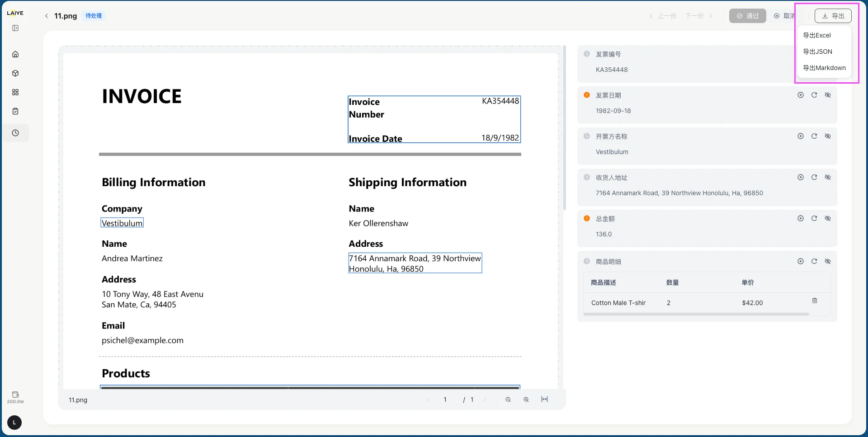Viewport: 868px width, 437px height.
Task: Go back using arrow beside 11.png
Action: click(x=47, y=16)
